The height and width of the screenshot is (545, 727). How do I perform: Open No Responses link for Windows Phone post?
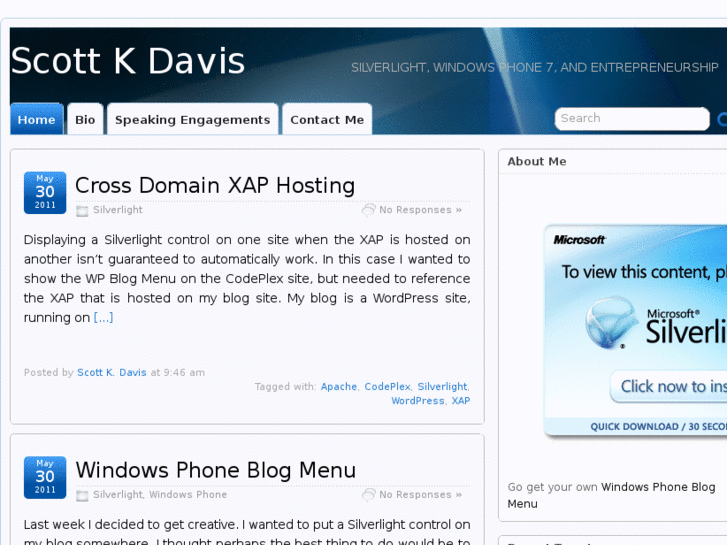click(x=421, y=494)
